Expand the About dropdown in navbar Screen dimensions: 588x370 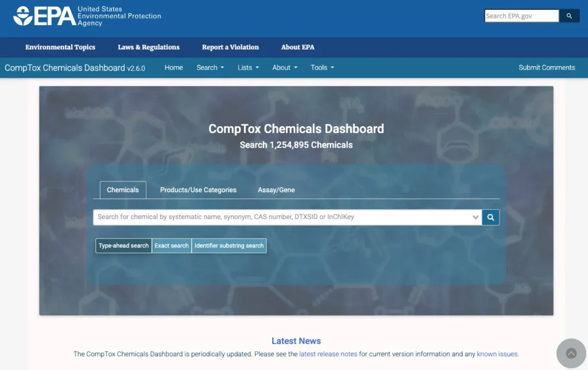coord(285,68)
